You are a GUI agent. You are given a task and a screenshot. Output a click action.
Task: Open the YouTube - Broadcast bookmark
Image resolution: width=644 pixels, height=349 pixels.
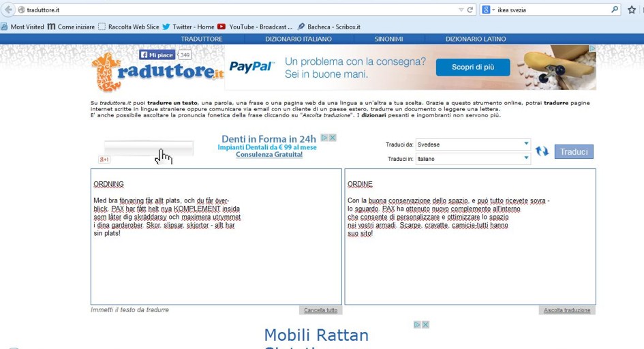[x=256, y=27]
